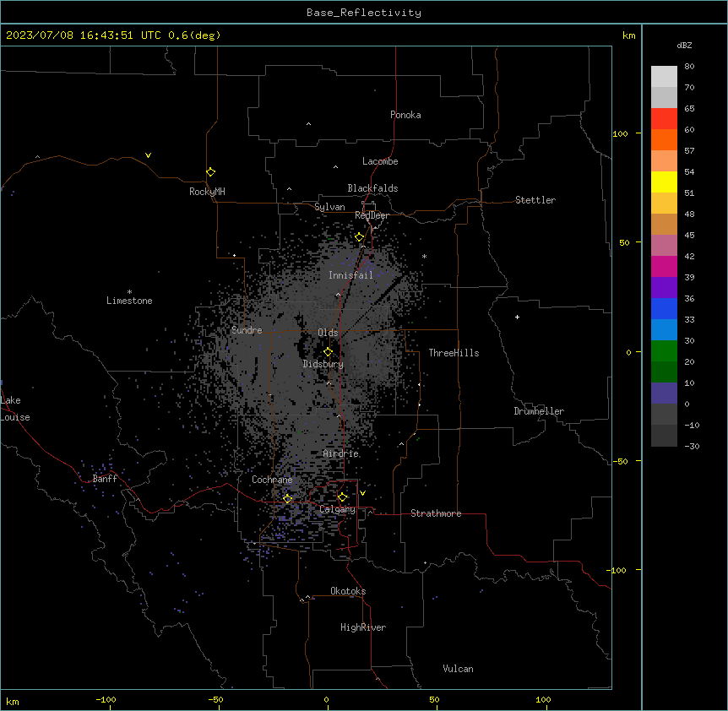Click the 80 value on the dBZ legend
Image resolution: width=728 pixels, height=711 pixels.
coord(689,67)
